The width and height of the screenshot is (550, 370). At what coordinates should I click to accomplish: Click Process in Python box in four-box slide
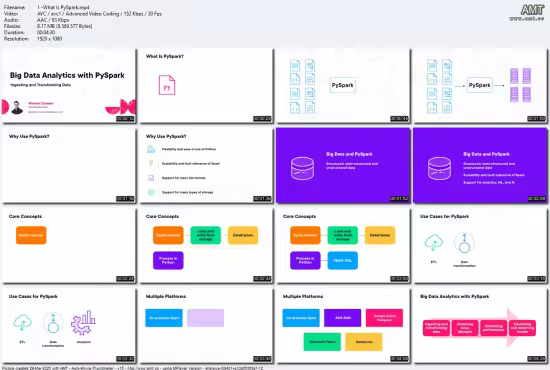168,261
